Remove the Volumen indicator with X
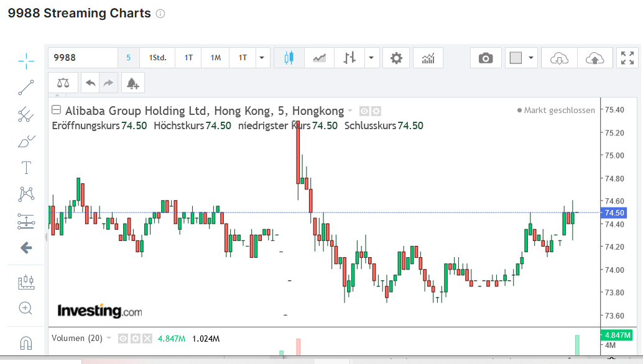The width and height of the screenshot is (643, 364). coord(147,339)
